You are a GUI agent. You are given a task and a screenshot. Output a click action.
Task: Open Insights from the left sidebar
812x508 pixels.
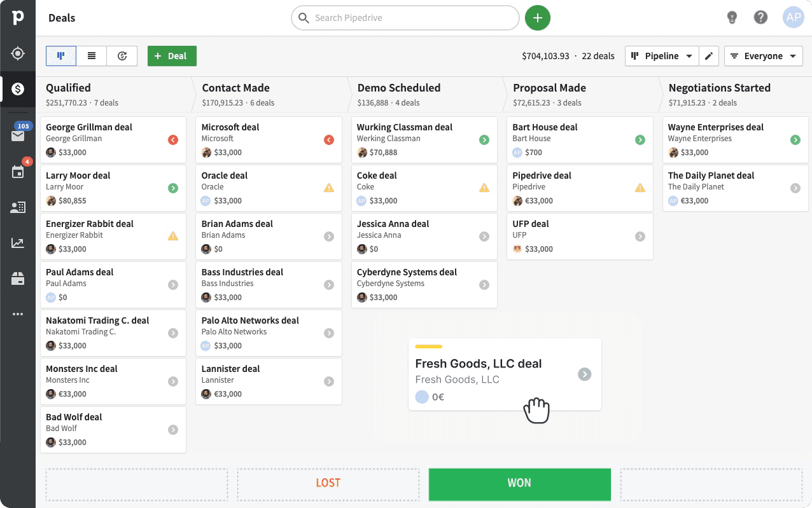pyautogui.click(x=17, y=242)
